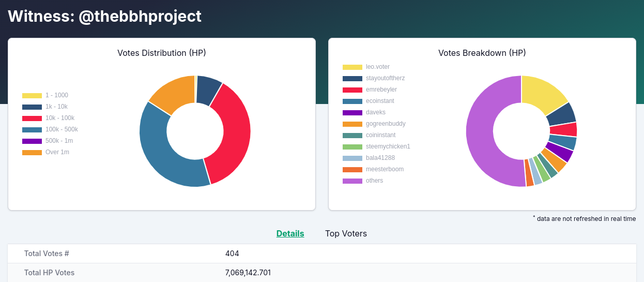Switch to the Top Voters tab
This screenshot has width=644, height=282.
[346, 233]
